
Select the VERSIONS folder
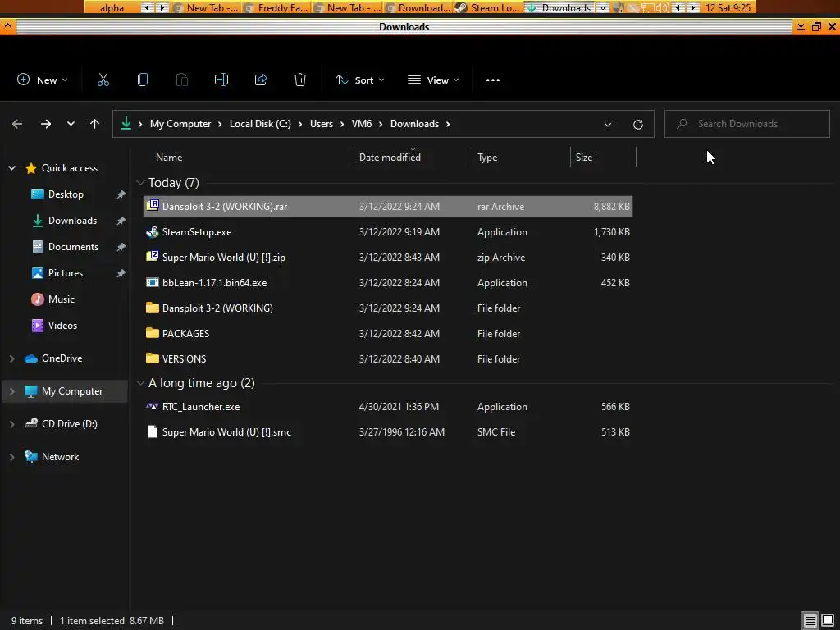pyautogui.click(x=388, y=359)
